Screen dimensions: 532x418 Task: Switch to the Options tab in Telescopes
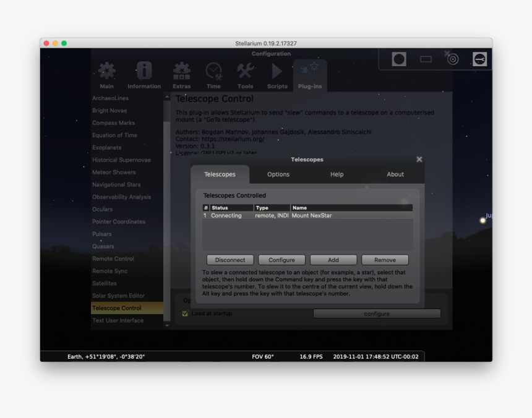[278, 174]
